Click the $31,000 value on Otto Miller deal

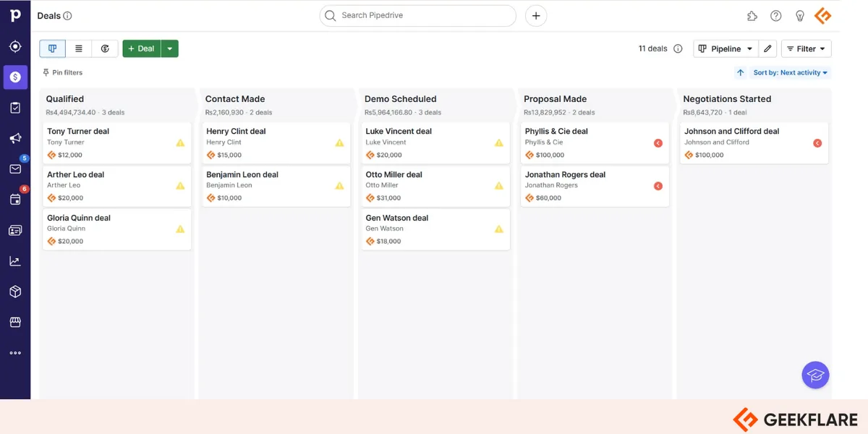[388, 198]
